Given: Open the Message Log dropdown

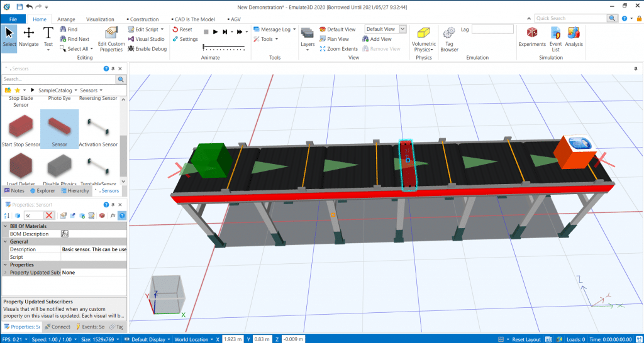Looking at the screenshot, I should (x=294, y=29).
